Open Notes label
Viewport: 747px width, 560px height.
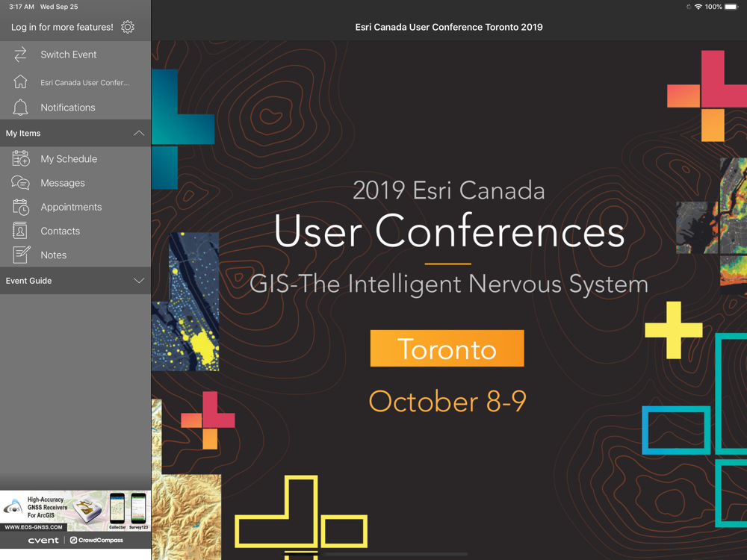[53, 255]
